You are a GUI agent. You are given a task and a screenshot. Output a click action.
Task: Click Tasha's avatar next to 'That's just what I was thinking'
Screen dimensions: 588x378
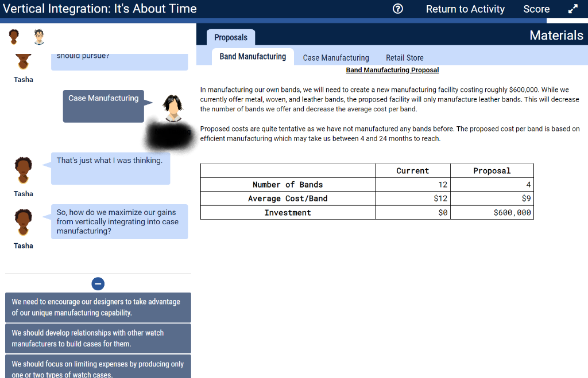23,171
